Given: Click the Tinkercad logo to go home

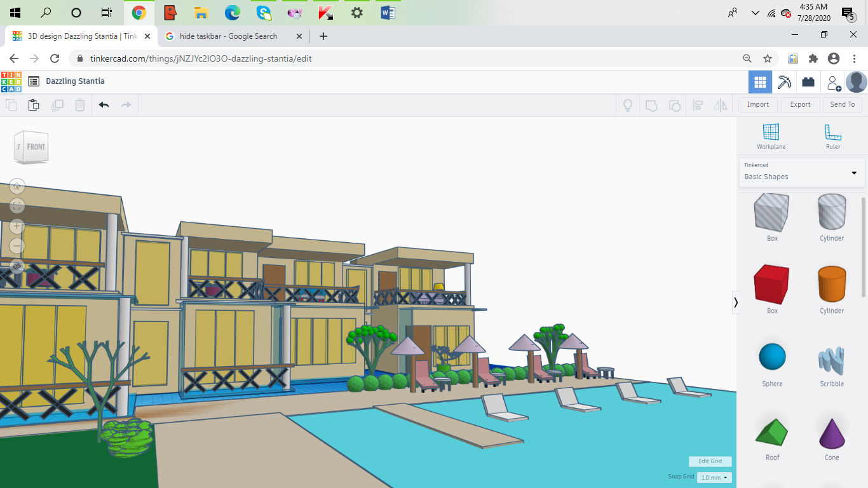Looking at the screenshot, I should 11,81.
